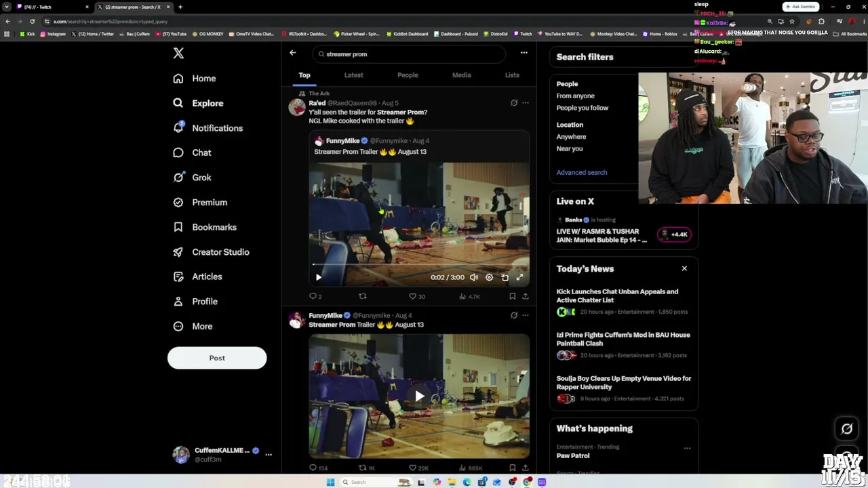868x488 pixels.
Task: Go to Home in X sidebar
Action: point(195,79)
